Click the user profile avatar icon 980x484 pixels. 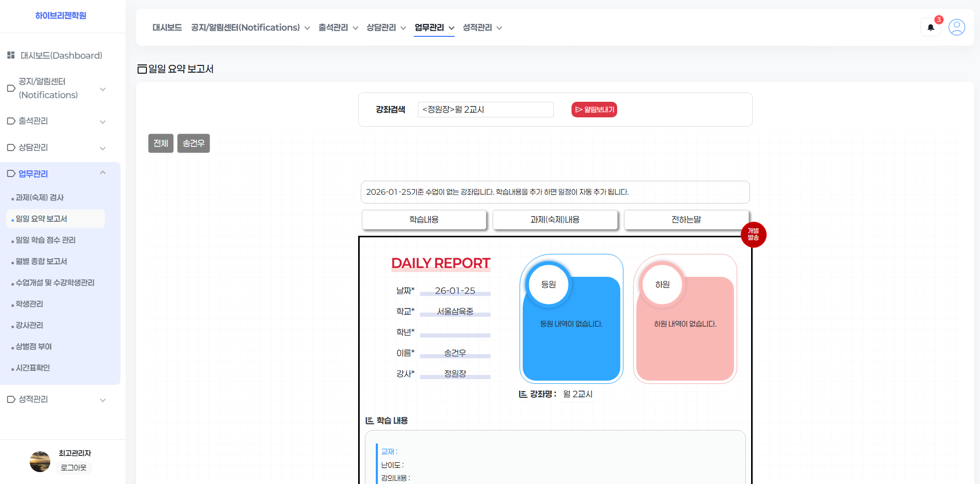[957, 27]
